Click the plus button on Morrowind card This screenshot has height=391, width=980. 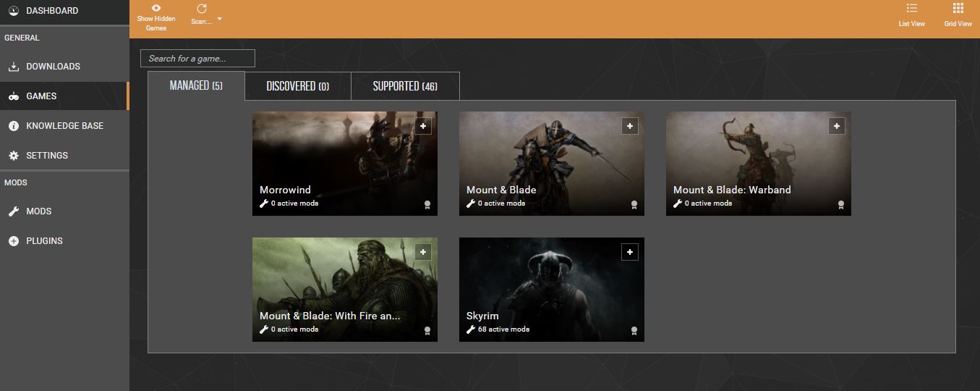(x=423, y=126)
